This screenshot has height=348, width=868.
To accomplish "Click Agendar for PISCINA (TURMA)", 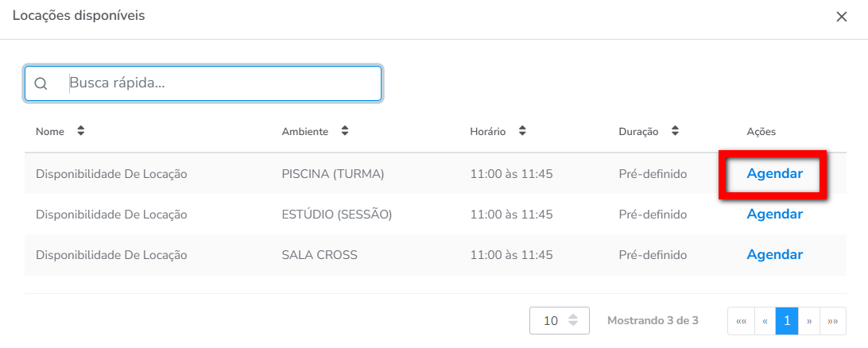I will point(774,173).
